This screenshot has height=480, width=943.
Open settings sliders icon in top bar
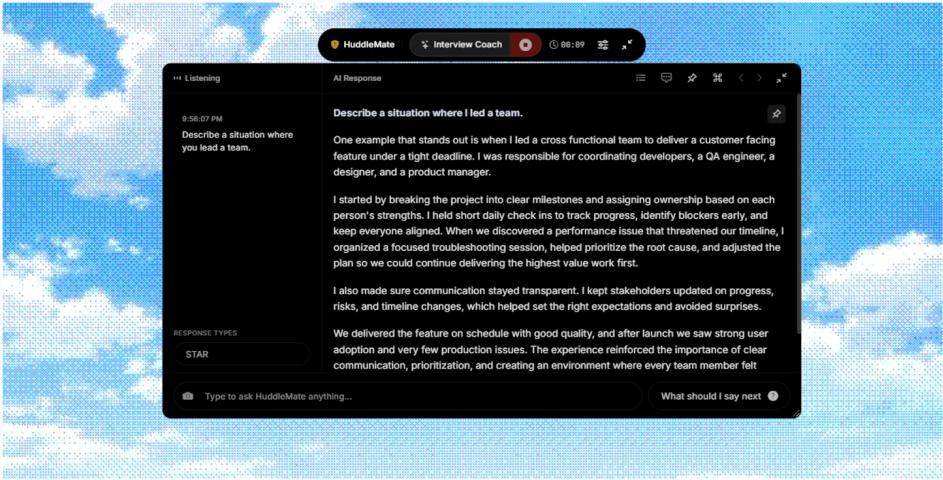tap(603, 45)
